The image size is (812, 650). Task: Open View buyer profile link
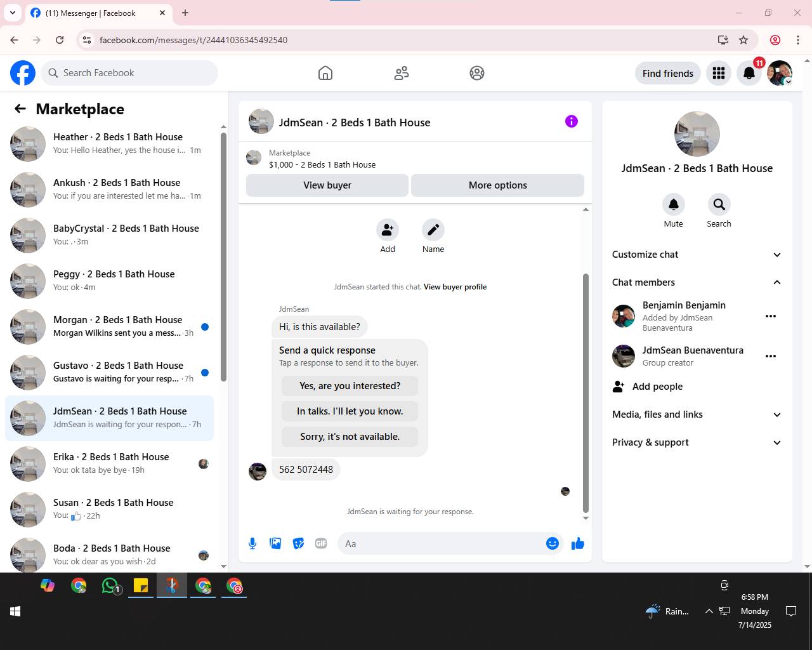coord(455,287)
